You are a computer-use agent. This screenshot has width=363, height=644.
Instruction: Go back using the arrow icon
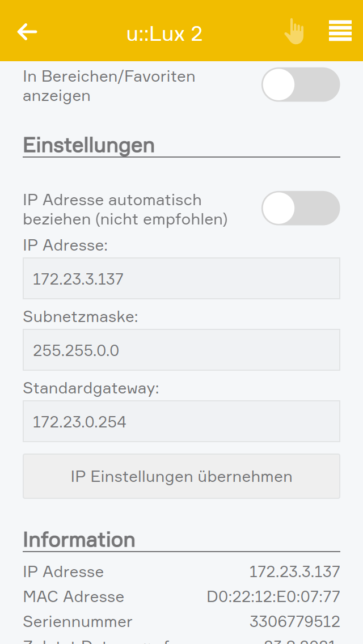click(x=27, y=32)
